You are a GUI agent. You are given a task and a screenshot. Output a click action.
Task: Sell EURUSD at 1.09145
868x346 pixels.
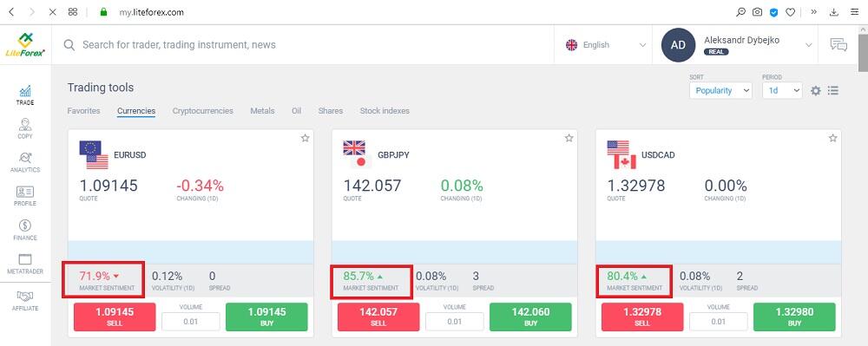coord(115,317)
